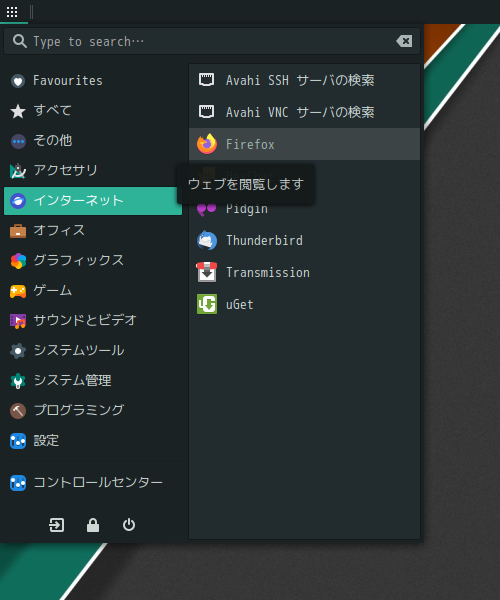Viewport: 500px width, 600px height.
Task: Open the システム管理 category
Action: pos(93,380)
